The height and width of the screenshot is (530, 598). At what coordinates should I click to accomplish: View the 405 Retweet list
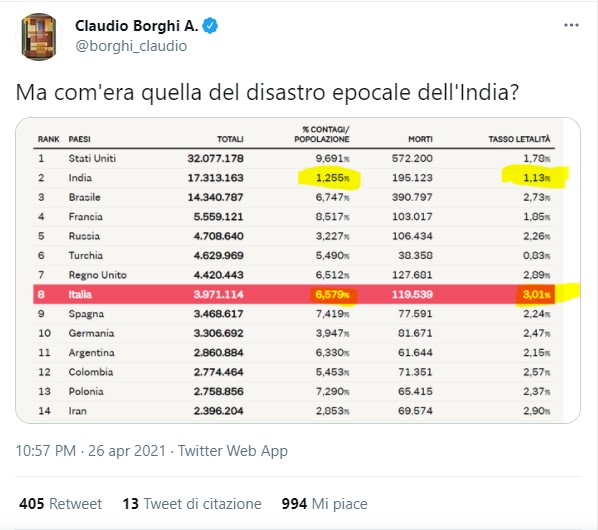[61, 504]
